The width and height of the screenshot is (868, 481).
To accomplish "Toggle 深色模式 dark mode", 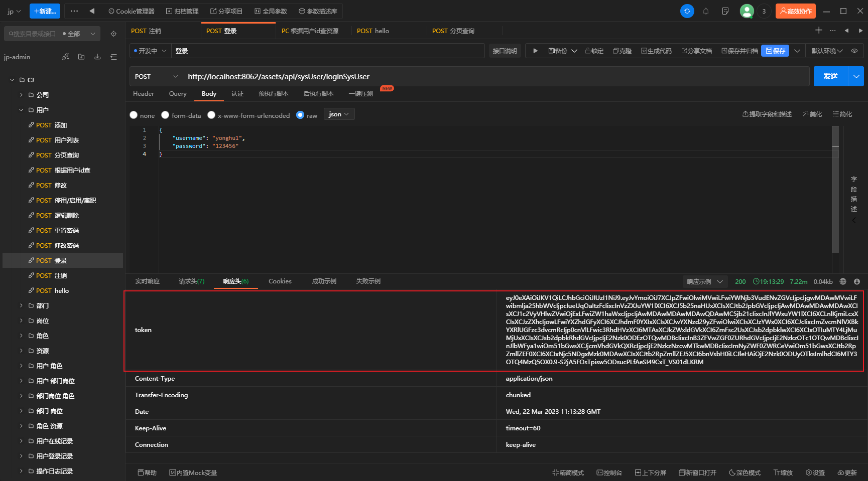I will [745, 472].
